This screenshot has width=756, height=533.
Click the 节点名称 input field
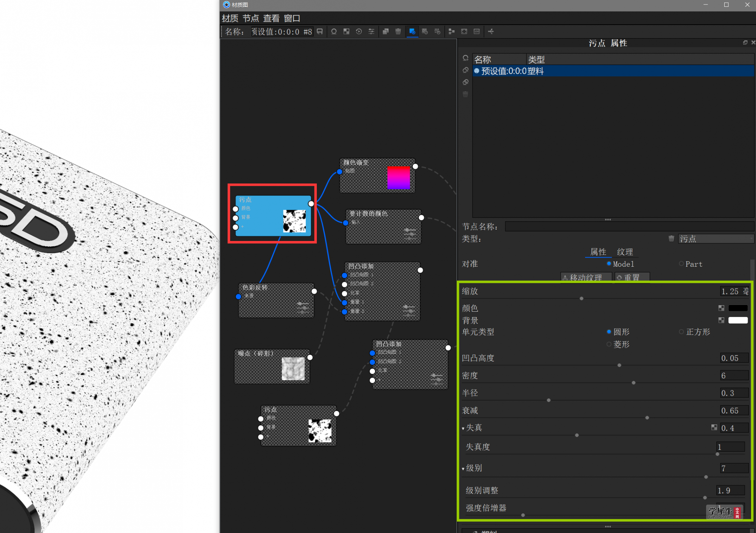point(629,227)
